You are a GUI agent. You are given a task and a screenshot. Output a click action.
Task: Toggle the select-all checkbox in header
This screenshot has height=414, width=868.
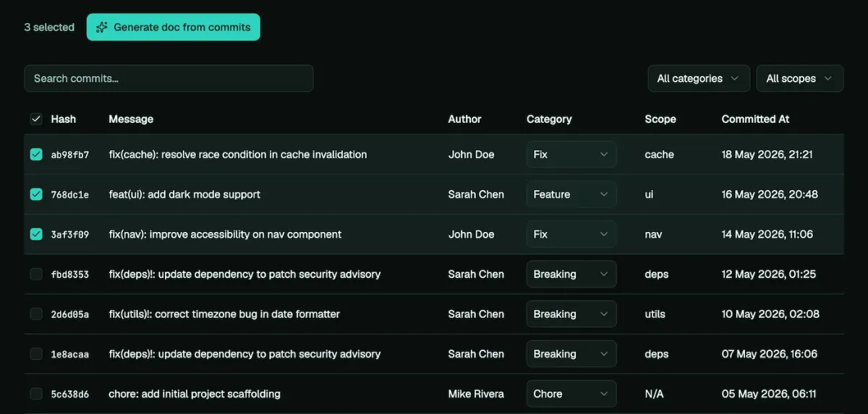36,119
